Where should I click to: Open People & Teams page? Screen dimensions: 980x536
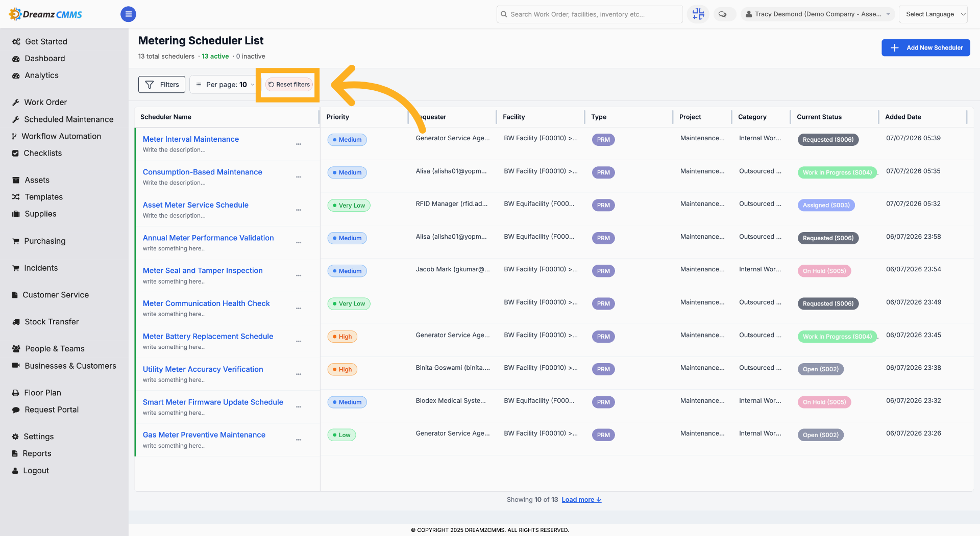(55, 349)
